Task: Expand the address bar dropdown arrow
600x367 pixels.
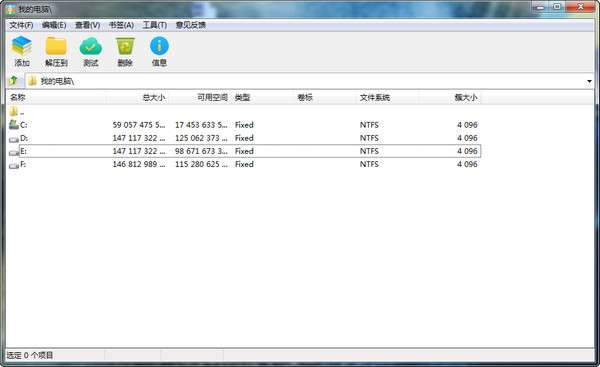Action: pos(589,81)
